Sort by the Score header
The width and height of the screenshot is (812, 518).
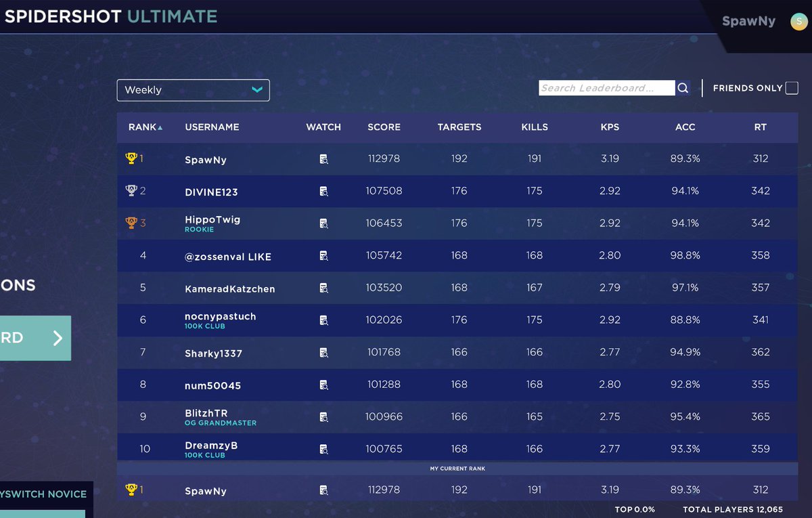(x=384, y=127)
